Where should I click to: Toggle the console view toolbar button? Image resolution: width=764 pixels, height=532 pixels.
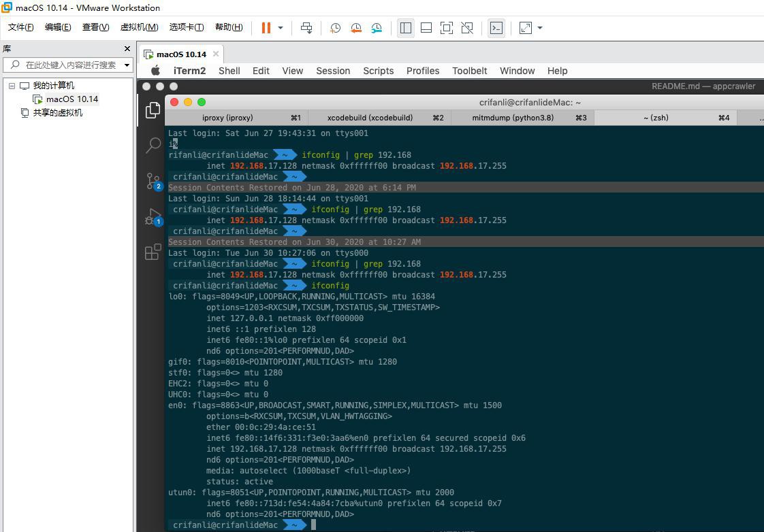pos(496,28)
